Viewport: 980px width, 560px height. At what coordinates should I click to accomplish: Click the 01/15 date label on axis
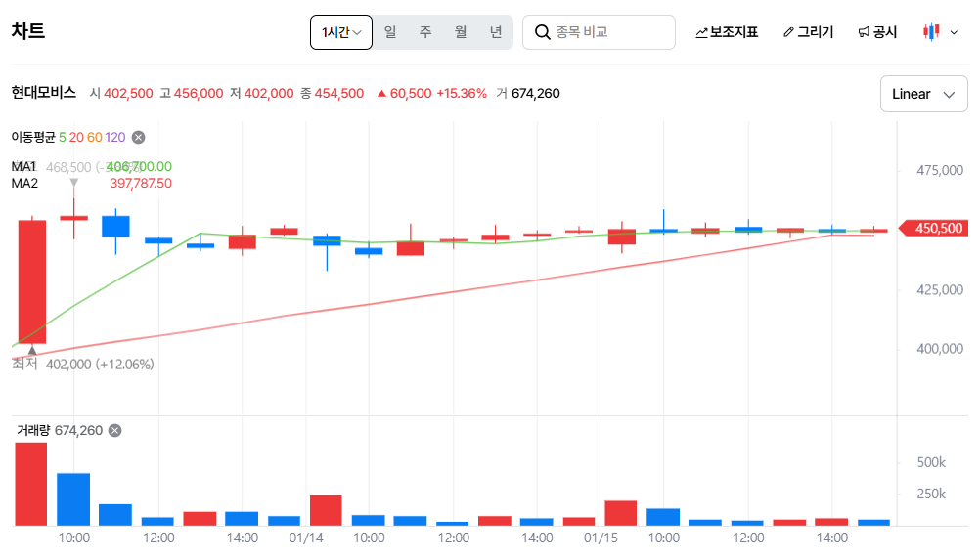[601, 538]
